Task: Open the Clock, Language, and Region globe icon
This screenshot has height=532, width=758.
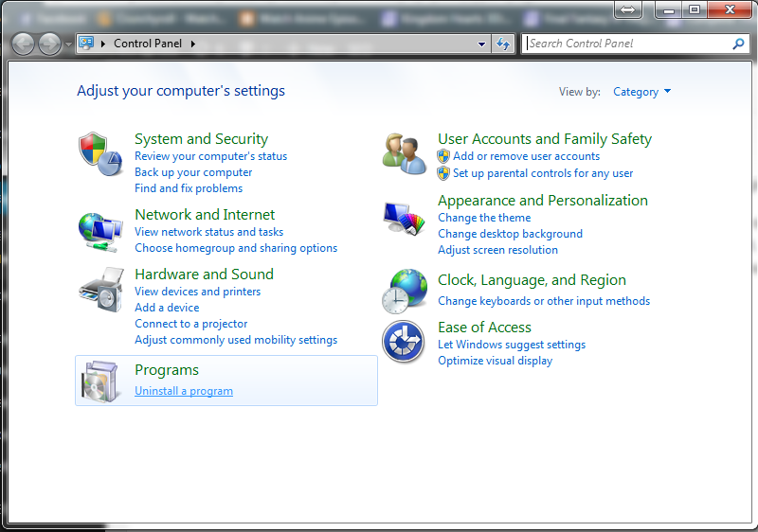Action: [405, 292]
